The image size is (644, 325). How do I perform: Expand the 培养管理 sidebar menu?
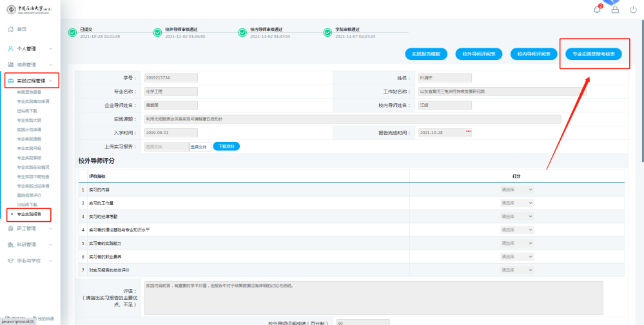pos(50,64)
